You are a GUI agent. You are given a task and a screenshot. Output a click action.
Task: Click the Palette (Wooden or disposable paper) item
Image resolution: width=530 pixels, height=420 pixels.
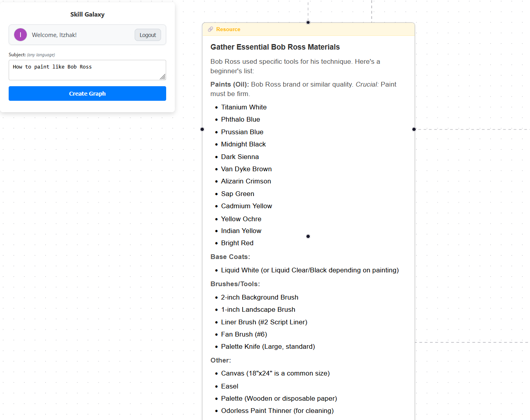pos(279,398)
